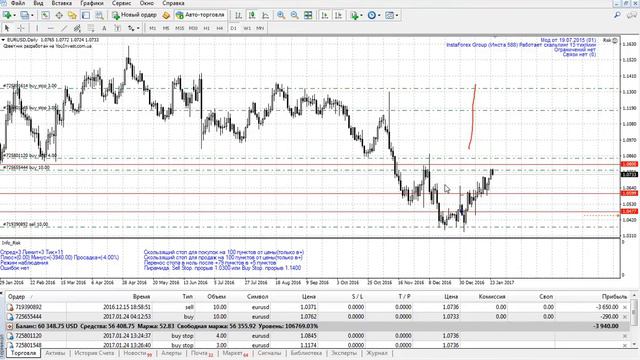Switch to H1 timeframe
640x360 pixels.
[207, 28]
